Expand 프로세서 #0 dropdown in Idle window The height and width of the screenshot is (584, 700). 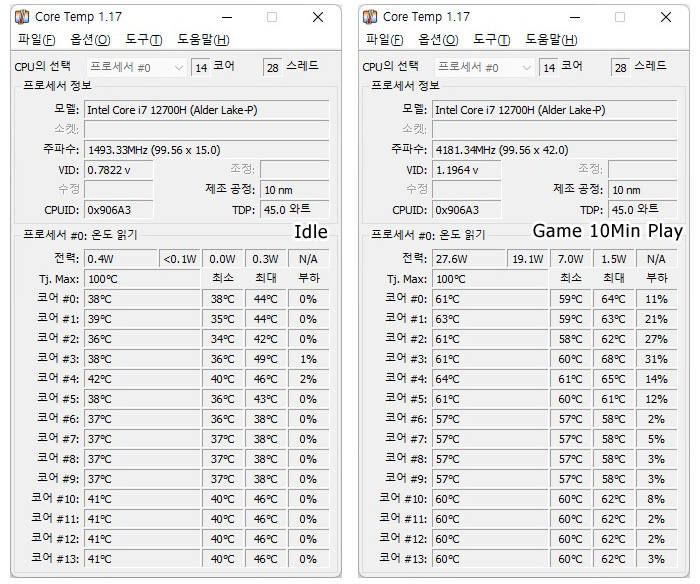point(137,67)
